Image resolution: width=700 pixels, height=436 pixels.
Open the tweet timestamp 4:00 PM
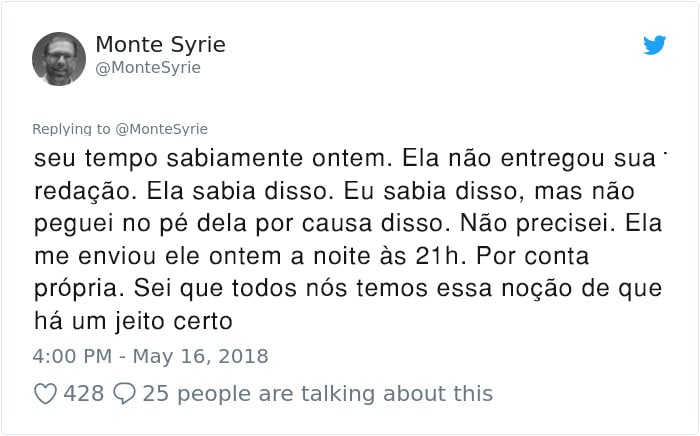(x=72, y=356)
